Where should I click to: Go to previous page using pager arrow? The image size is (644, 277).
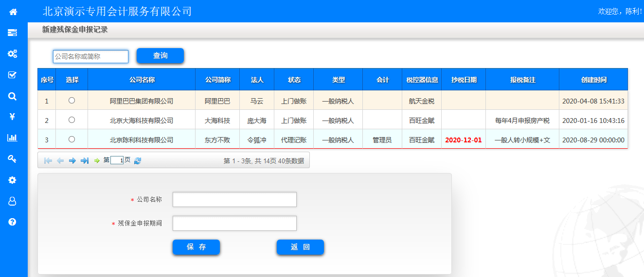click(x=60, y=160)
